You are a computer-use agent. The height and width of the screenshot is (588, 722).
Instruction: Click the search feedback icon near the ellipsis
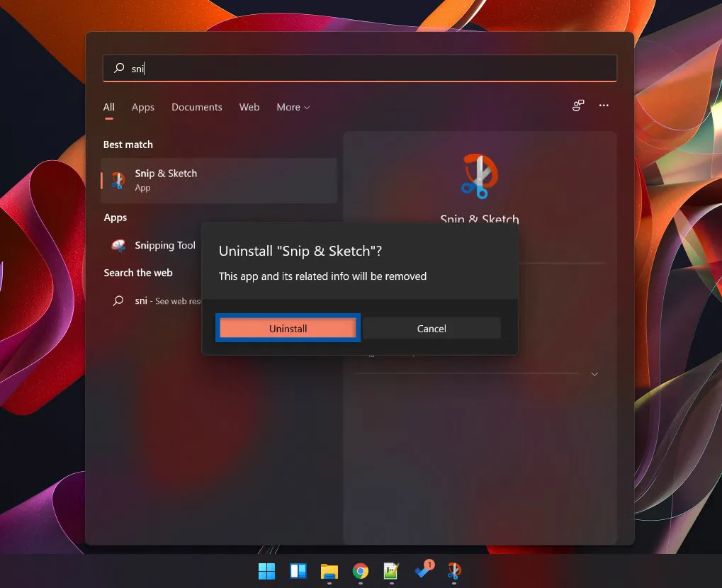tap(577, 105)
